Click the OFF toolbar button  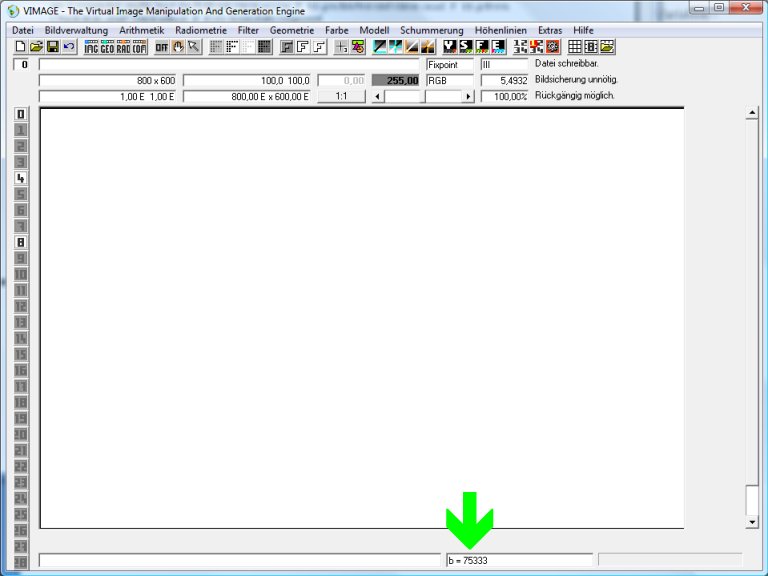(161, 47)
